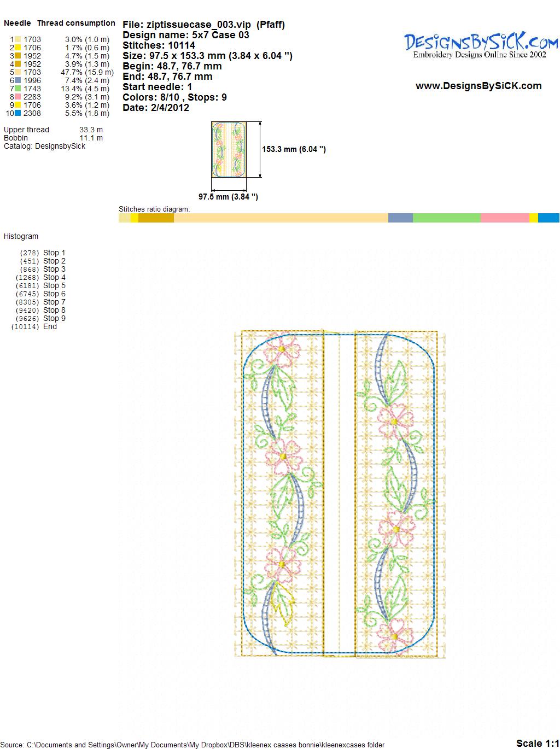Click the DesignsBySiCK.com logo

tap(480, 45)
